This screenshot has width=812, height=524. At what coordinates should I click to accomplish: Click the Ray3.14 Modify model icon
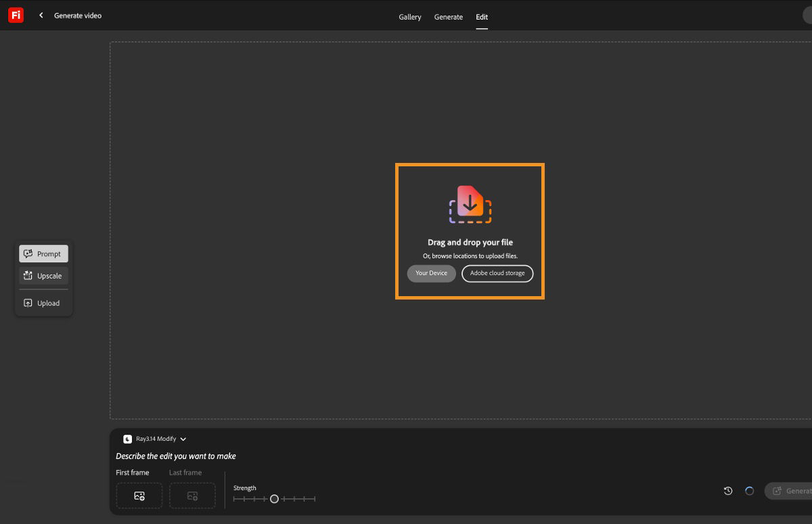tap(127, 439)
